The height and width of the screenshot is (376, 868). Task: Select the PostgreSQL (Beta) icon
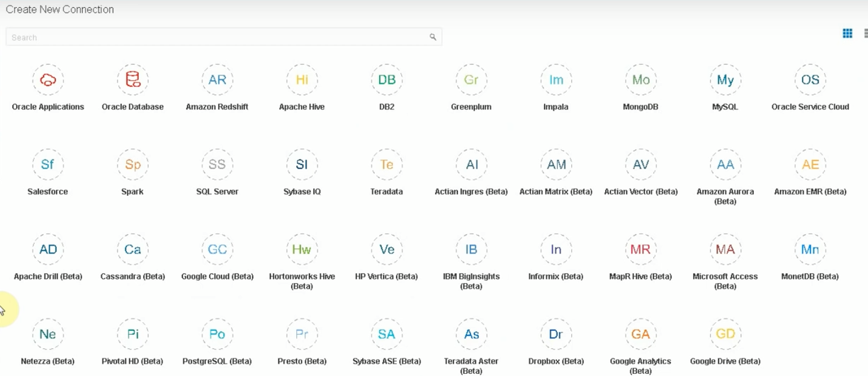pos(217,334)
